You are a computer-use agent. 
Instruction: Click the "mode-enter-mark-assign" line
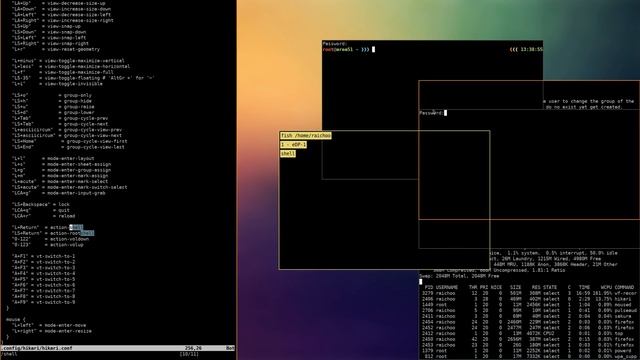tap(60, 176)
